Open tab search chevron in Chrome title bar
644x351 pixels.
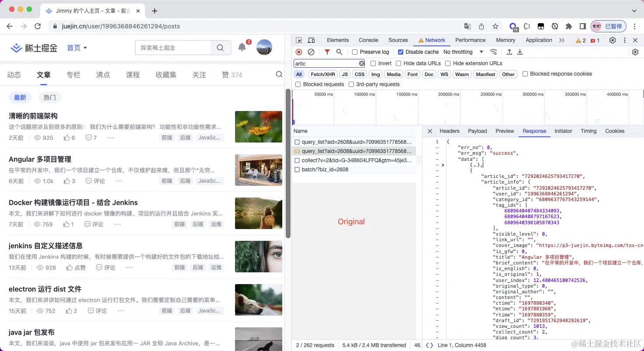click(x=634, y=10)
